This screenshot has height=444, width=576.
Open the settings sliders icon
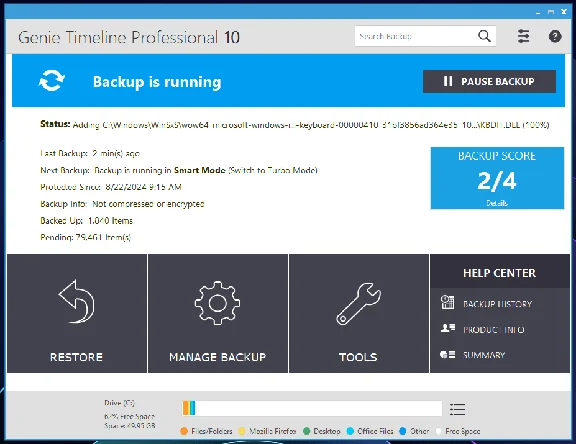(x=523, y=36)
